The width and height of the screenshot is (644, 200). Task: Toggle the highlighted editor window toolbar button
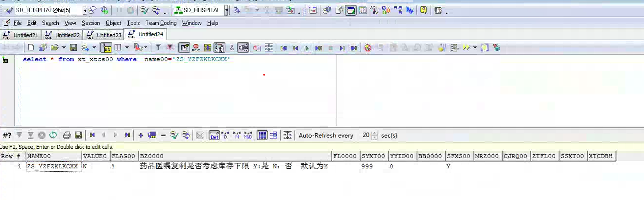coord(351,10)
